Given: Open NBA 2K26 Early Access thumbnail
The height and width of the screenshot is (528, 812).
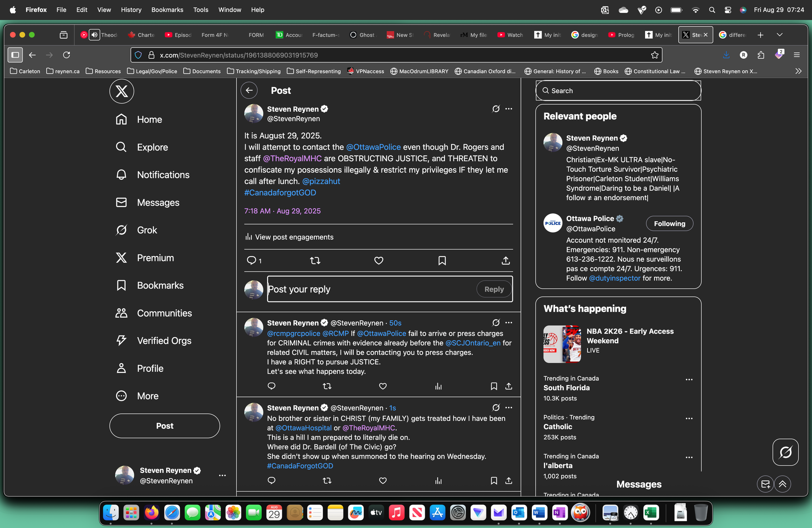Looking at the screenshot, I should click(562, 344).
